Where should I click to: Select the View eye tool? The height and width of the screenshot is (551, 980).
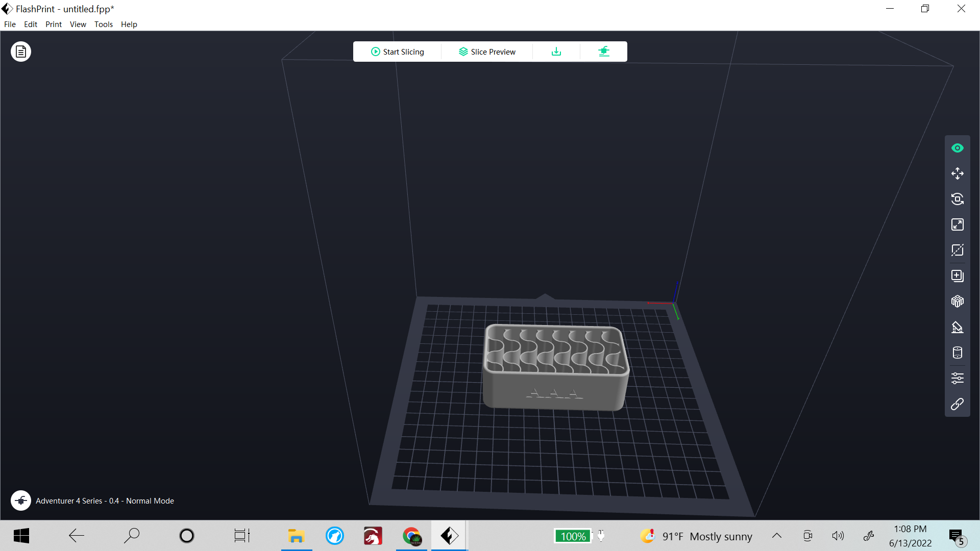click(x=957, y=148)
